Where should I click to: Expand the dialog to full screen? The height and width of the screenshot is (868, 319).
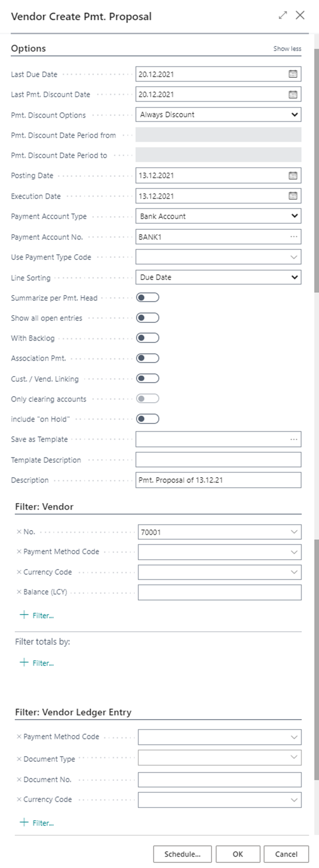282,16
